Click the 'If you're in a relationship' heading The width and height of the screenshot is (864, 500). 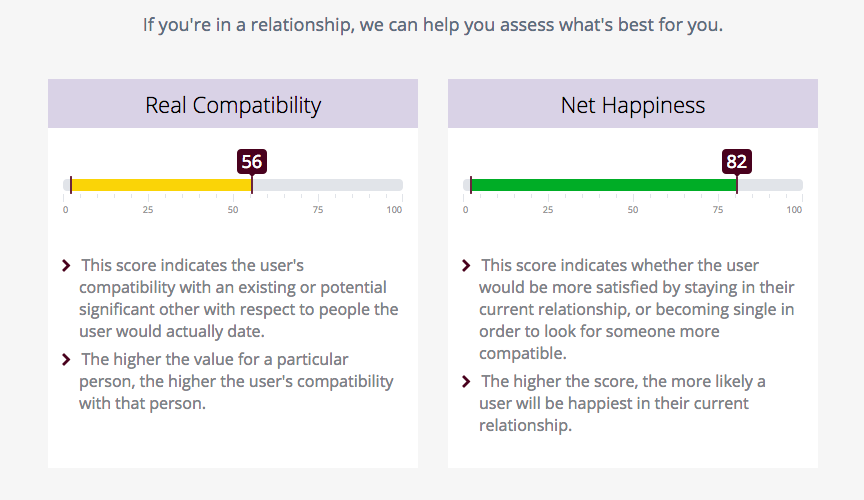click(x=432, y=24)
